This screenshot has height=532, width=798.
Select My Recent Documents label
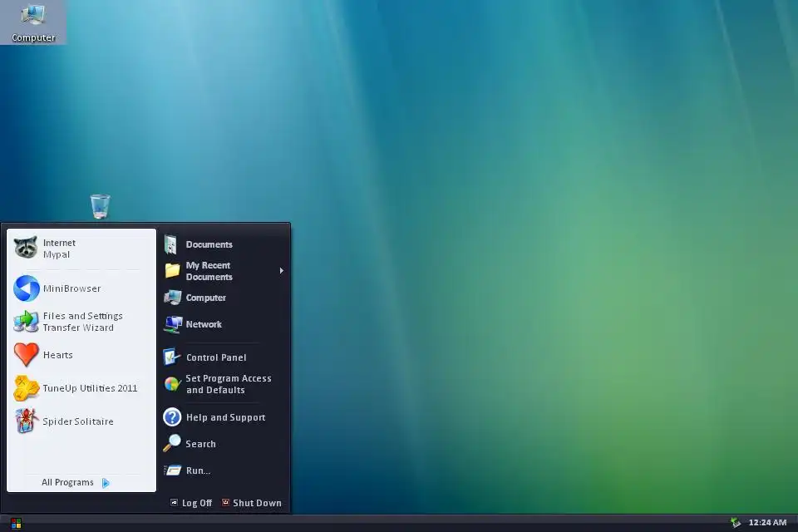click(x=209, y=271)
